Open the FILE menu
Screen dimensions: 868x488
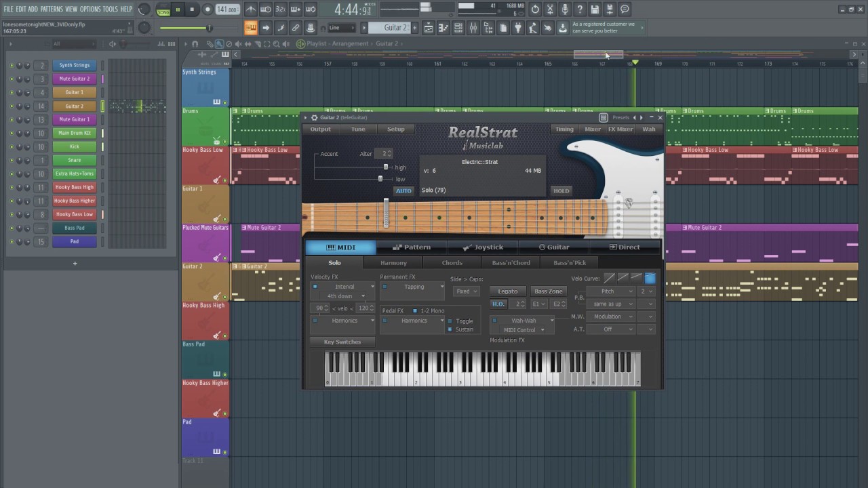pyautogui.click(x=8, y=9)
